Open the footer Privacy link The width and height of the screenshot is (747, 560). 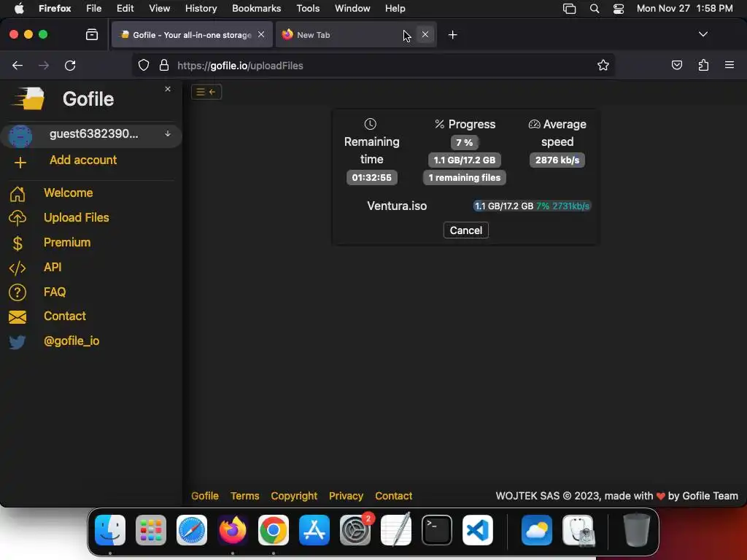346,496
